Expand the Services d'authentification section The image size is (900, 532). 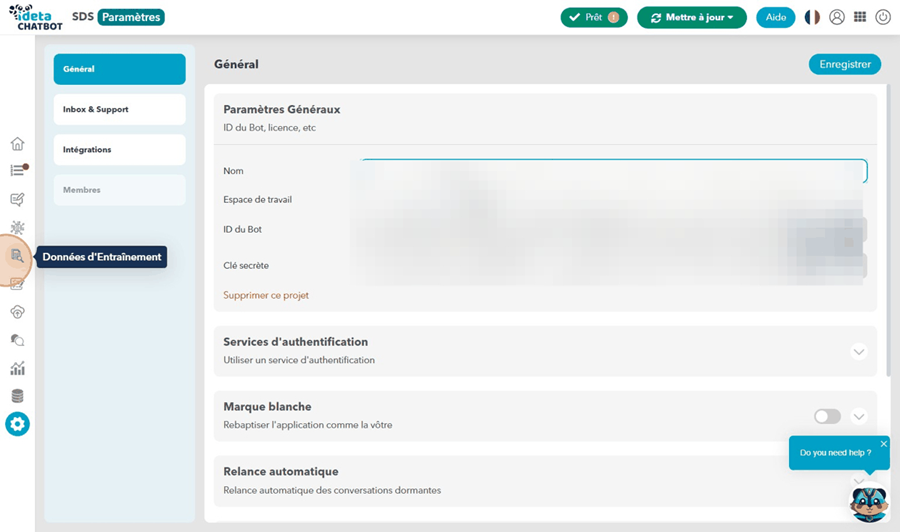[x=858, y=351]
